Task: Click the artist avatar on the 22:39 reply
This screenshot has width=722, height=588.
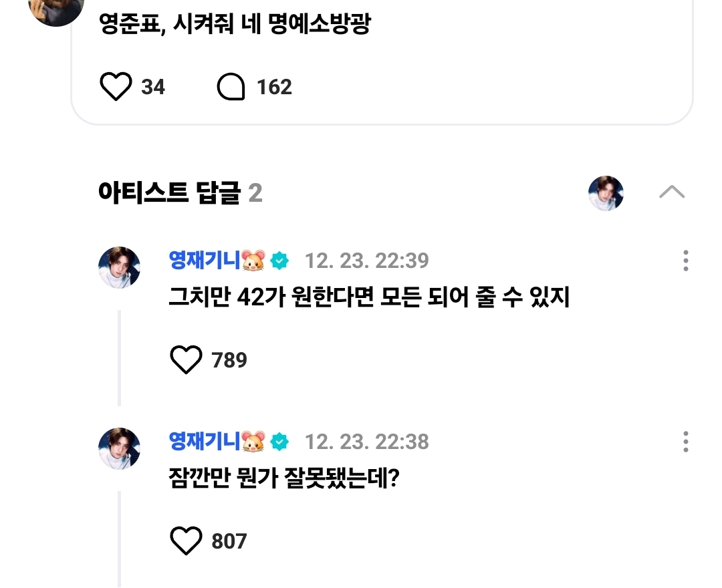Action: pyautogui.click(x=120, y=267)
